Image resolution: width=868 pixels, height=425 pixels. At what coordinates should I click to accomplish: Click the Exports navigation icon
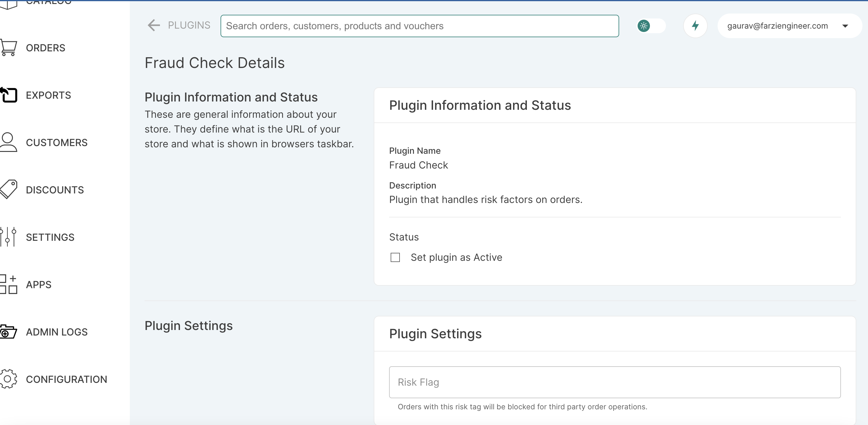(x=8, y=95)
